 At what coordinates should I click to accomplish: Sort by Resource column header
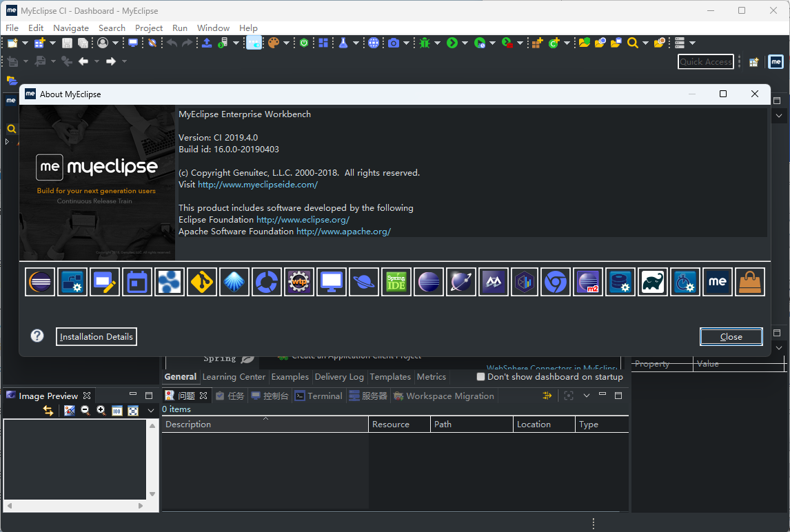(x=400, y=424)
